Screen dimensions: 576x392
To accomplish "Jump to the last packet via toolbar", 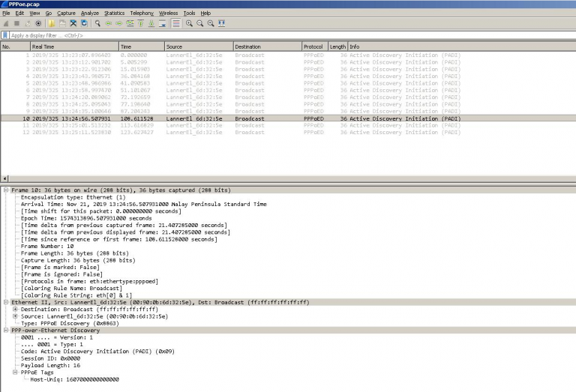I will tap(151, 23).
